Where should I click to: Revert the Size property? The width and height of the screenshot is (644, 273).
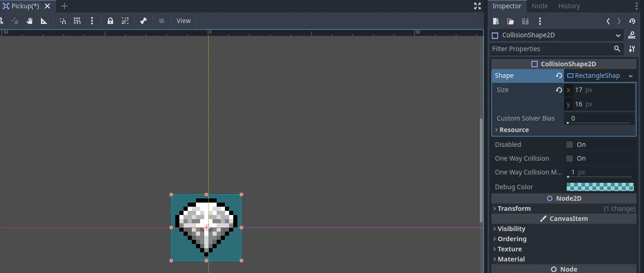click(559, 90)
